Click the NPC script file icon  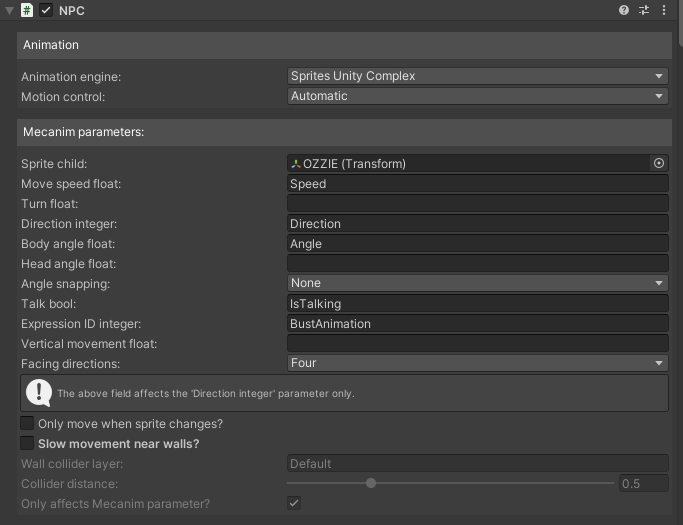pos(27,10)
